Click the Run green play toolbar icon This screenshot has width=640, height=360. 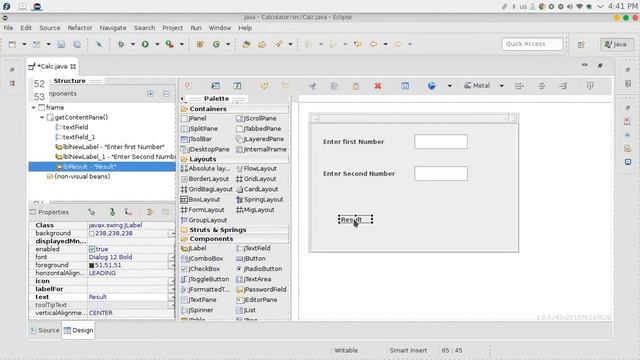pos(145,44)
